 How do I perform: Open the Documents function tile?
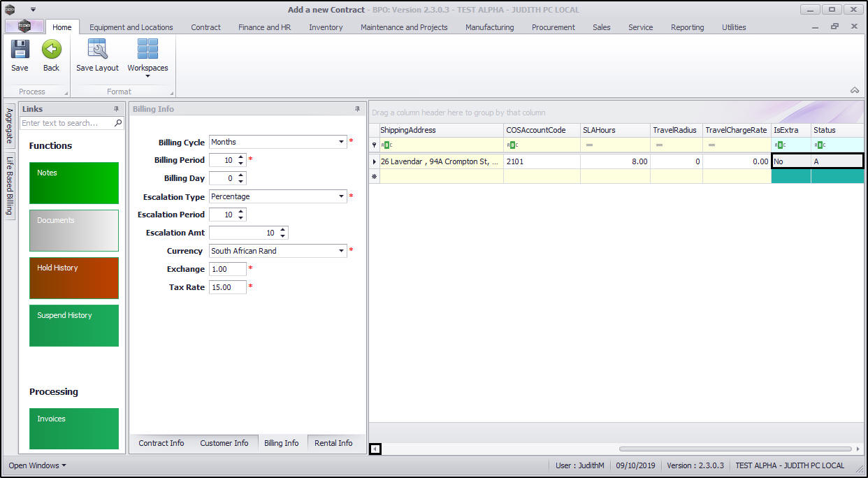tap(74, 231)
